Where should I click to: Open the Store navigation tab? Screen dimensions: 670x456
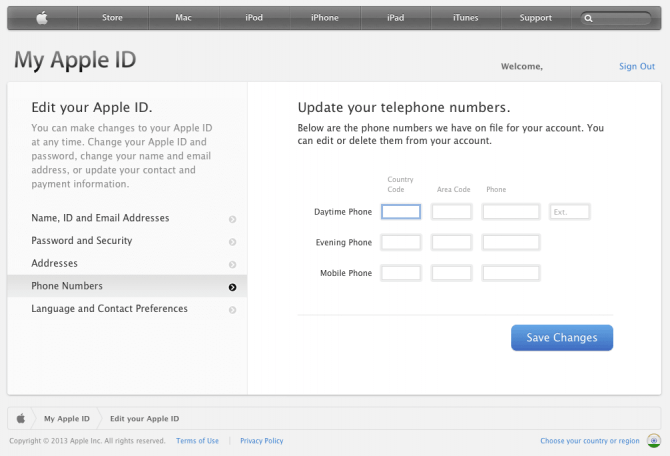(112, 18)
